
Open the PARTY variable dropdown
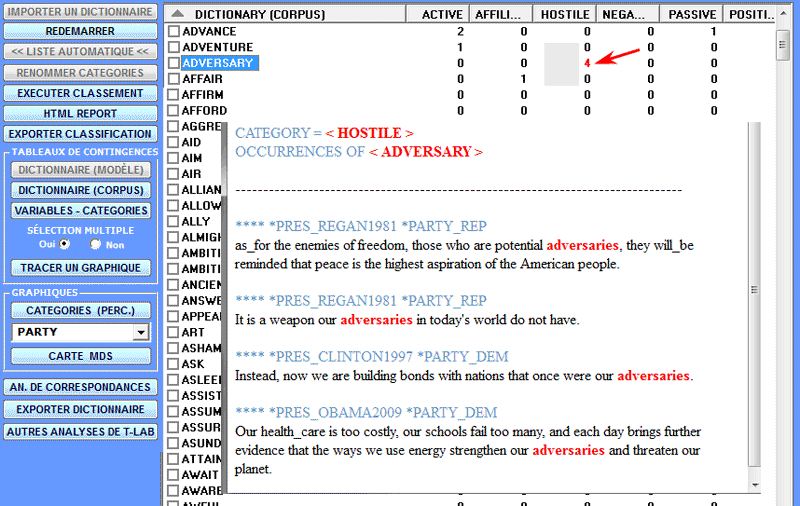(141, 332)
